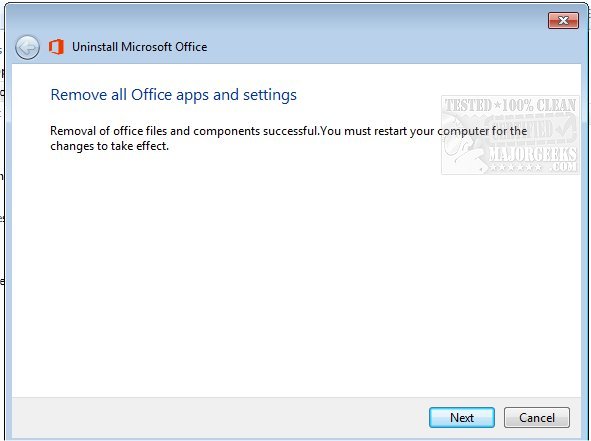Viewport: 591px width, 441px height.
Task: Proceed by clicking the Next button
Action: point(462,417)
